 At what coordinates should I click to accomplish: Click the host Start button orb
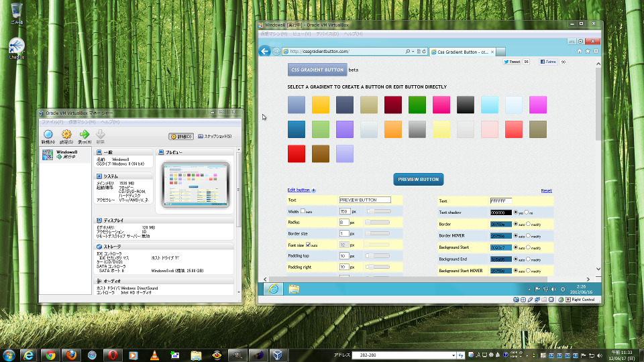tap(9, 355)
